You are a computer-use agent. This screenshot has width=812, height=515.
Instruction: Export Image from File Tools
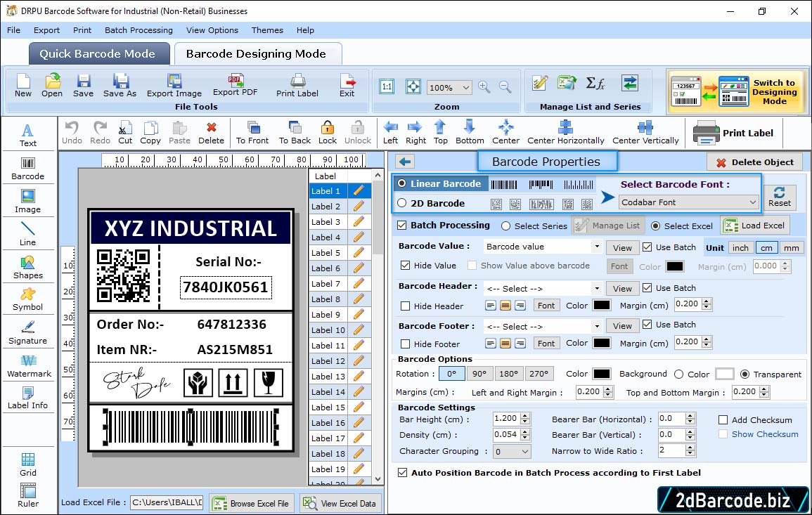[x=174, y=86]
